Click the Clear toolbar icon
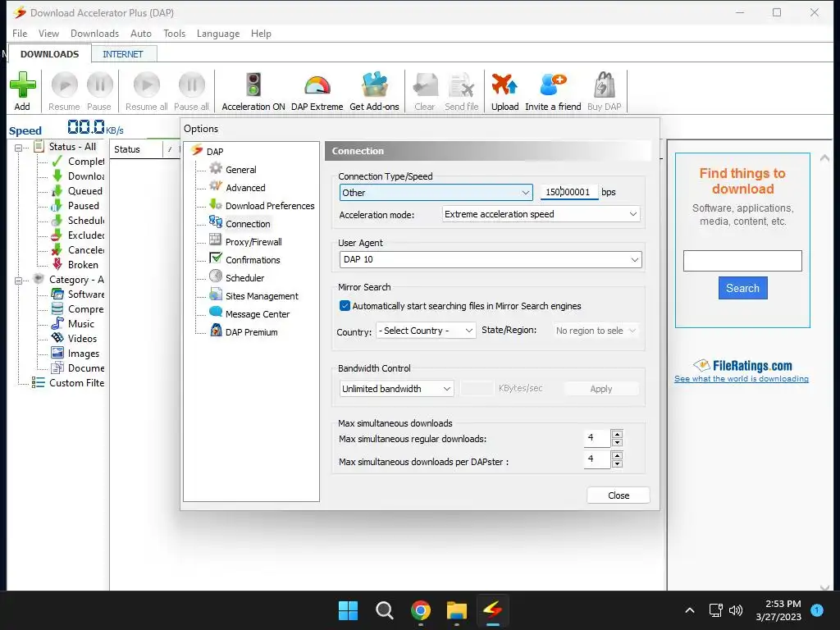The image size is (840, 630). (426, 85)
